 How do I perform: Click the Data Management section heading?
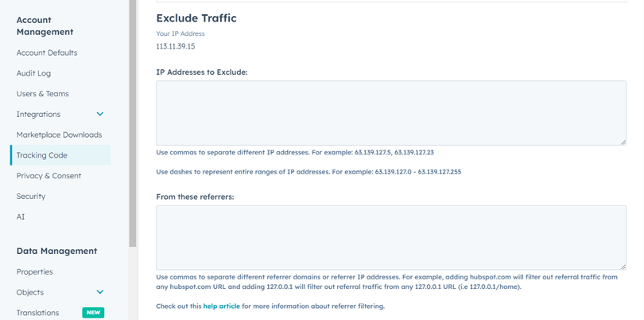[x=56, y=251]
